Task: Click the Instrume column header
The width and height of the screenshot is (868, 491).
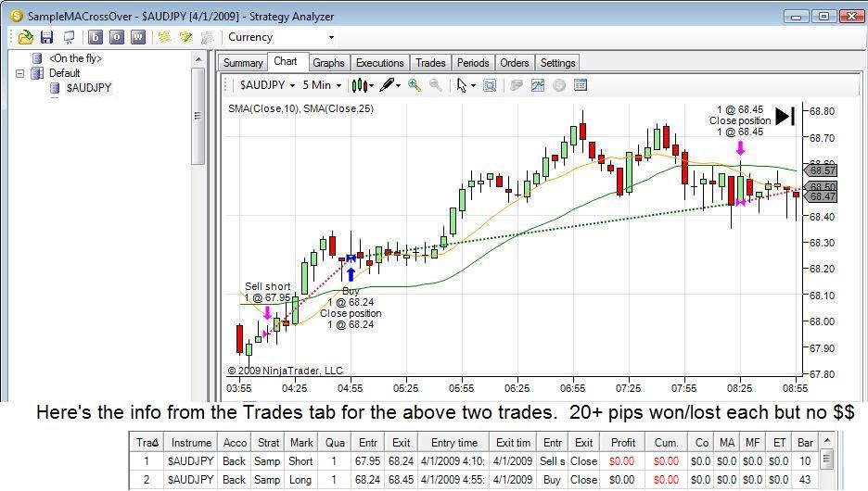Action: (x=191, y=443)
